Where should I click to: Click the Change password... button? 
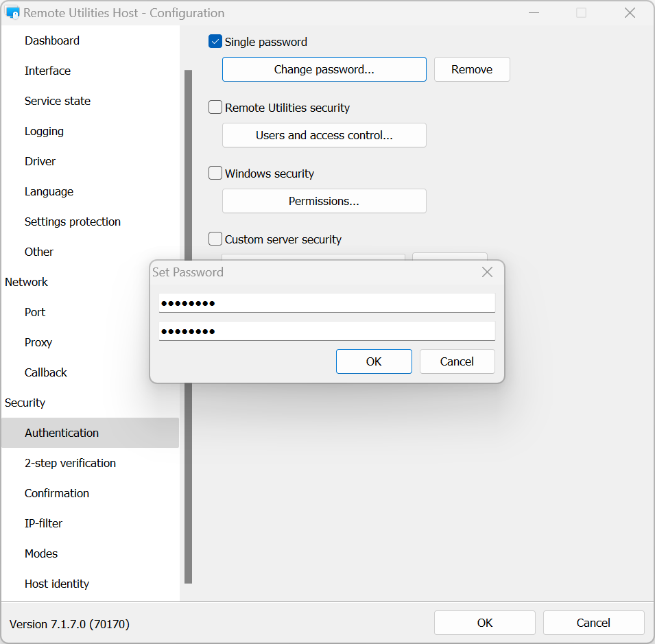324,69
